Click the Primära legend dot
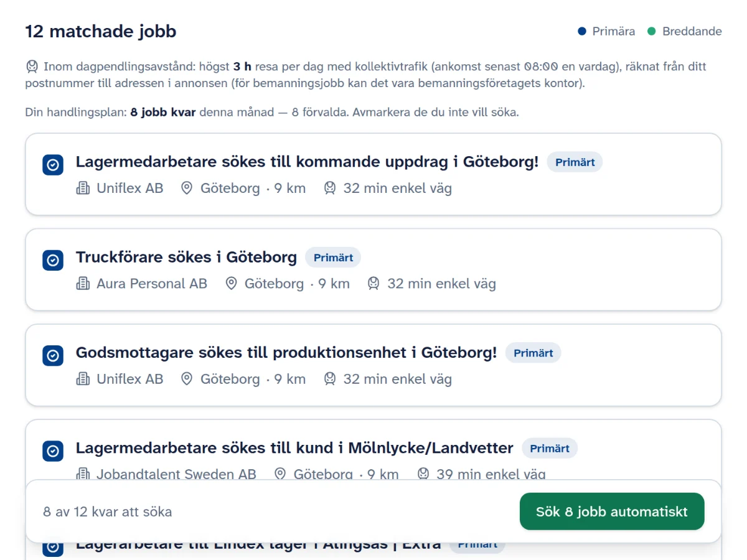Image resolution: width=747 pixels, height=560 pixels. click(x=582, y=31)
